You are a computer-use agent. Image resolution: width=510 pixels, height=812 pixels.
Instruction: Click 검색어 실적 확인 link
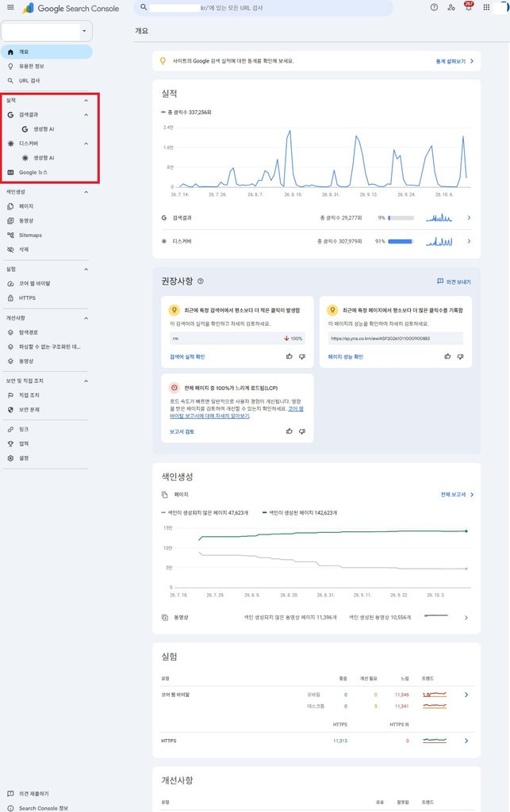point(187,357)
